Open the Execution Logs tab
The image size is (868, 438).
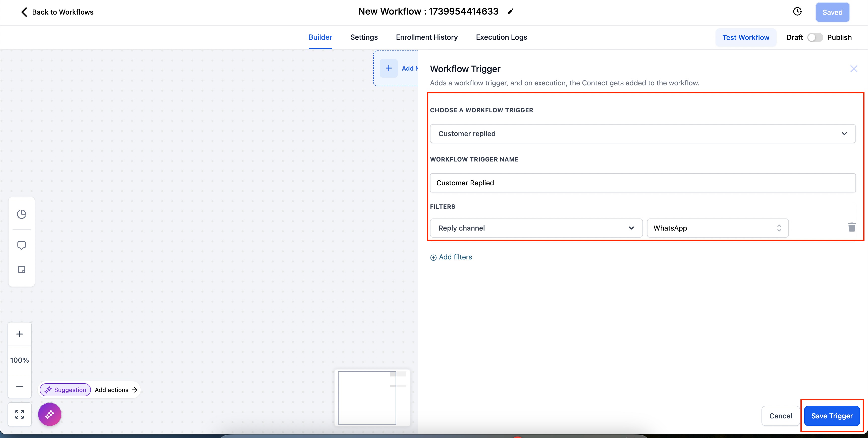pos(501,37)
